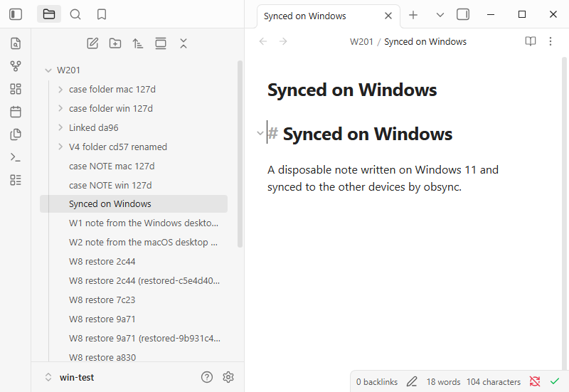Open the help dialog
This screenshot has width=569, height=392.
[x=207, y=378]
